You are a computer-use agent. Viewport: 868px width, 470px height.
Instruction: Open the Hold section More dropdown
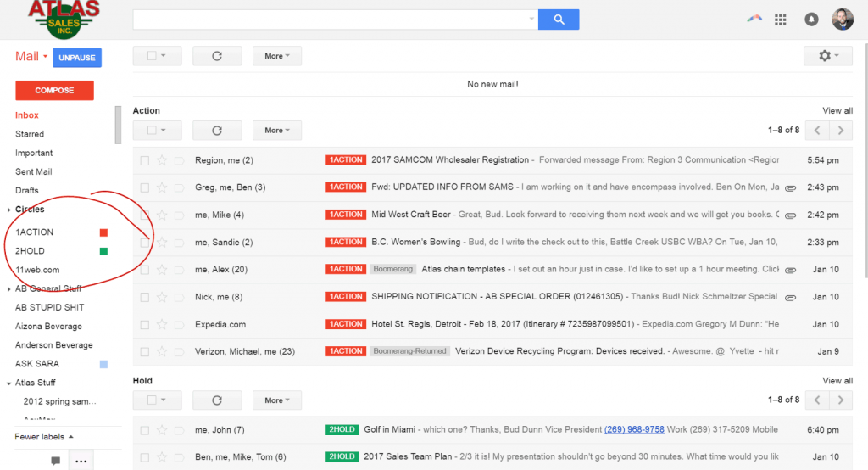tap(277, 400)
